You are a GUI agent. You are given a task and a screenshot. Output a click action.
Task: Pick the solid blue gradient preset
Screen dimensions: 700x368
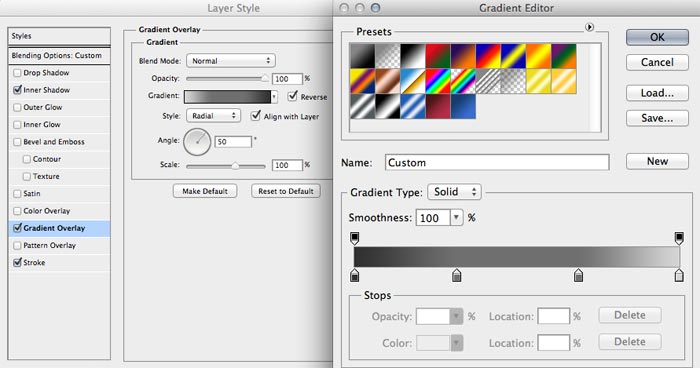tap(463, 106)
